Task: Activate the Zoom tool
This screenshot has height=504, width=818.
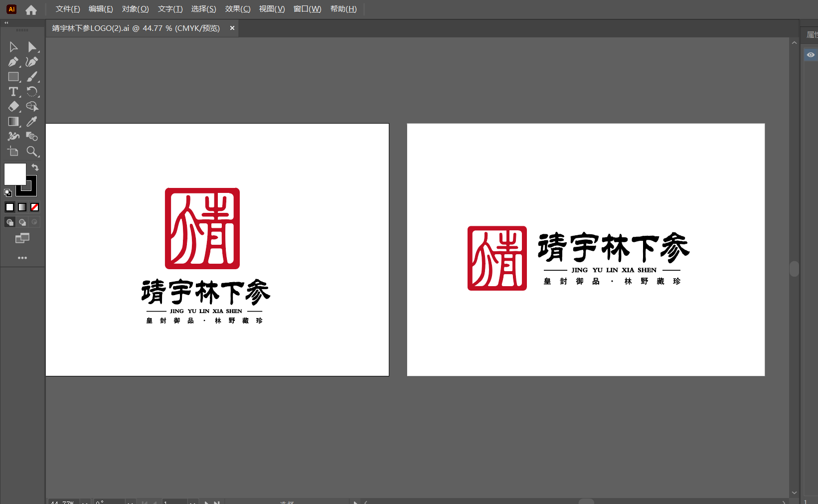Action: [x=32, y=152]
